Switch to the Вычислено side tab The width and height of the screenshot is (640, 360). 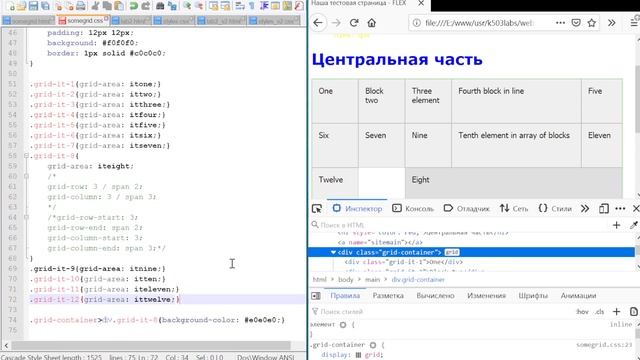[x=435, y=296]
